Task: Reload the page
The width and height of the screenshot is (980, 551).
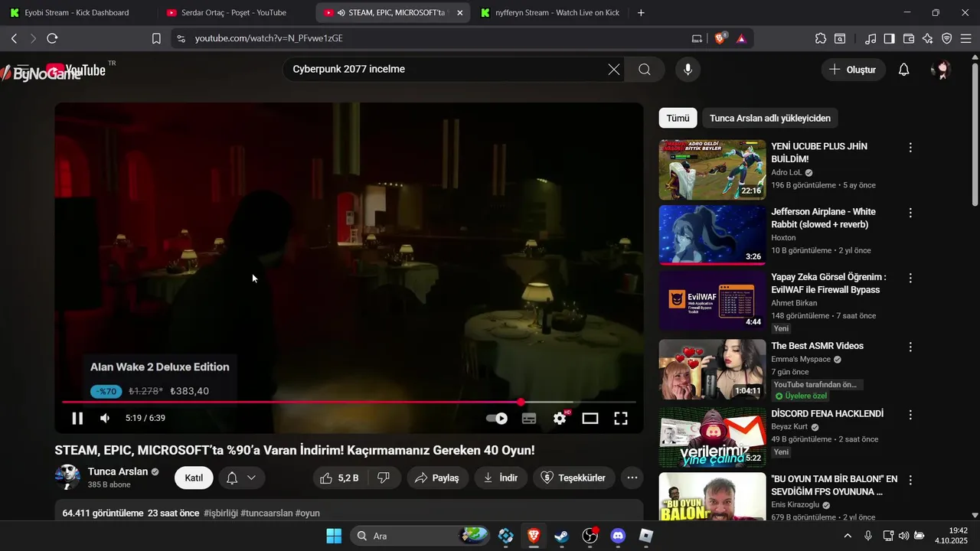Action: click(x=52, y=38)
